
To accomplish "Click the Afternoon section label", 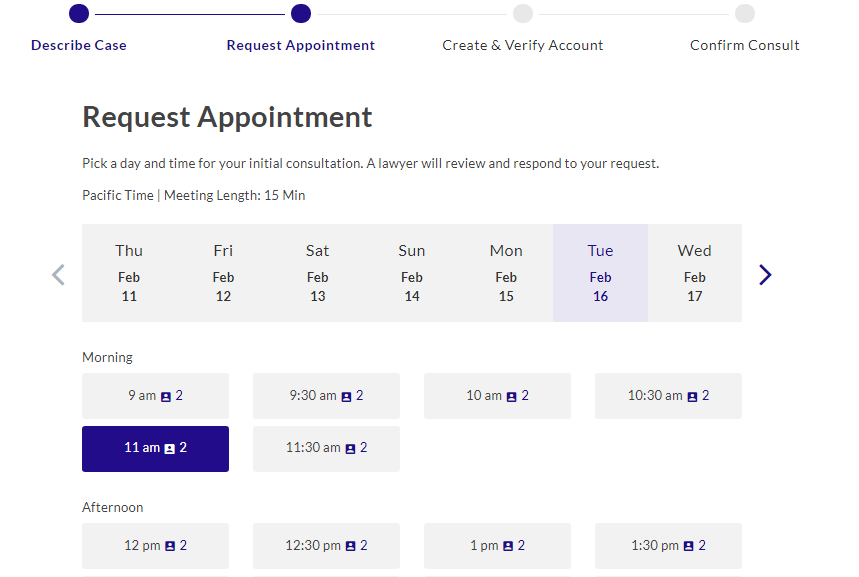I will (x=113, y=507).
